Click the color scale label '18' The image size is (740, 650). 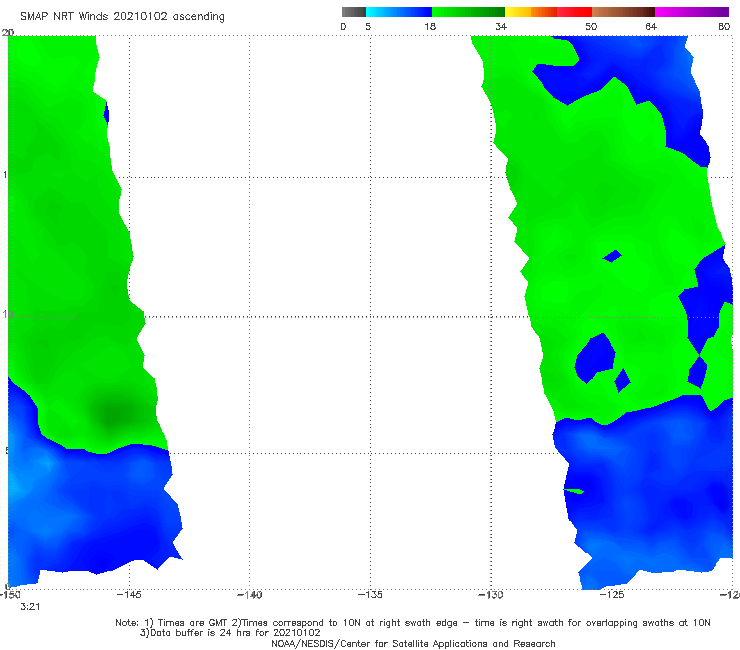pos(430,26)
